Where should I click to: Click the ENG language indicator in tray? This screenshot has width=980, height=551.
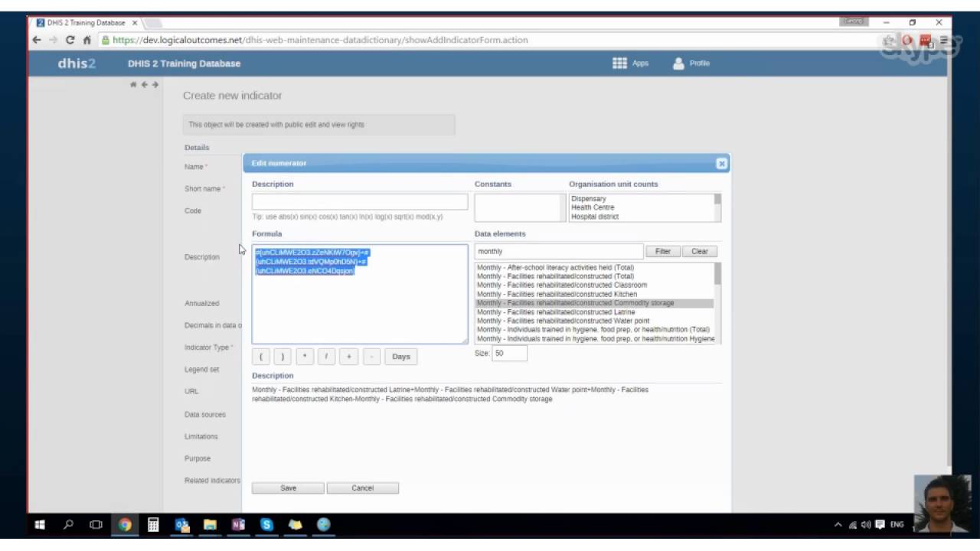coord(897,525)
